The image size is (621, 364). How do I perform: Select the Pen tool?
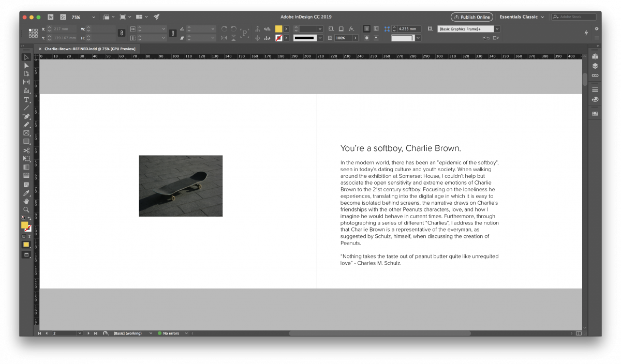pyautogui.click(x=26, y=116)
